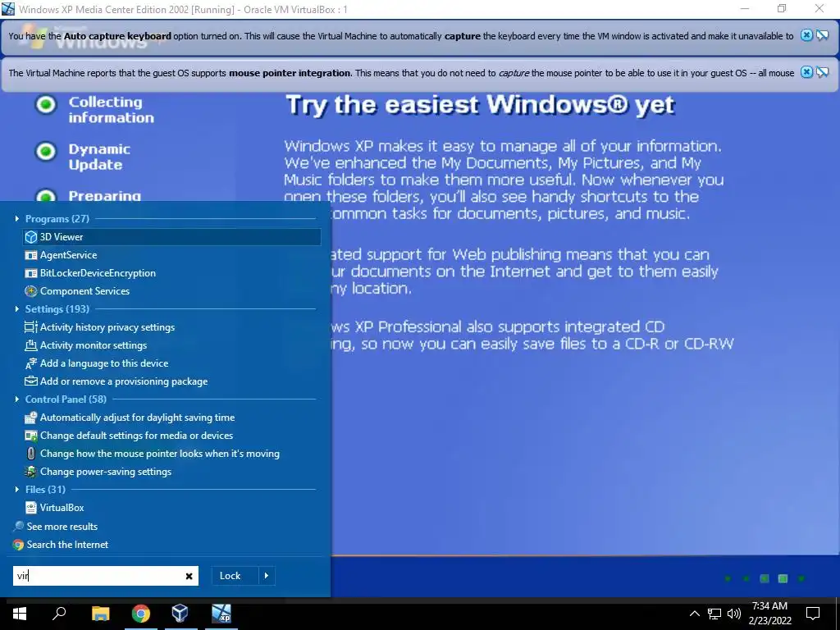Open VirtualBox Manager from the taskbar

pos(180,614)
